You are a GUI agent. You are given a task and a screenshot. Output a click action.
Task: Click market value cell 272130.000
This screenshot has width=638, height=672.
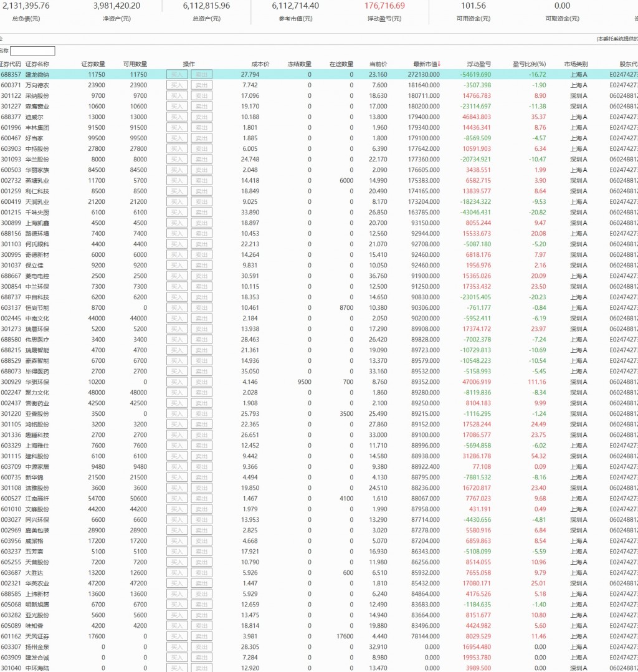click(x=424, y=75)
